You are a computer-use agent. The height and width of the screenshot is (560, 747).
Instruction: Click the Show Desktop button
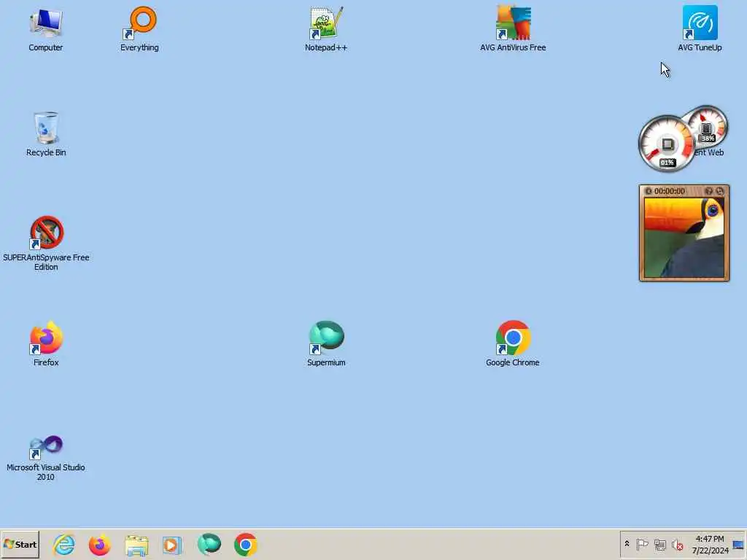point(738,544)
